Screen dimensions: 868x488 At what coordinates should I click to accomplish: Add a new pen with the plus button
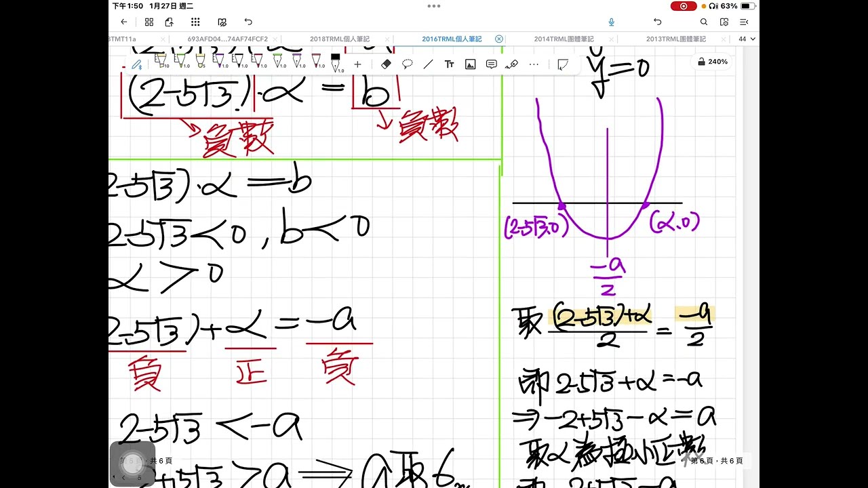357,64
